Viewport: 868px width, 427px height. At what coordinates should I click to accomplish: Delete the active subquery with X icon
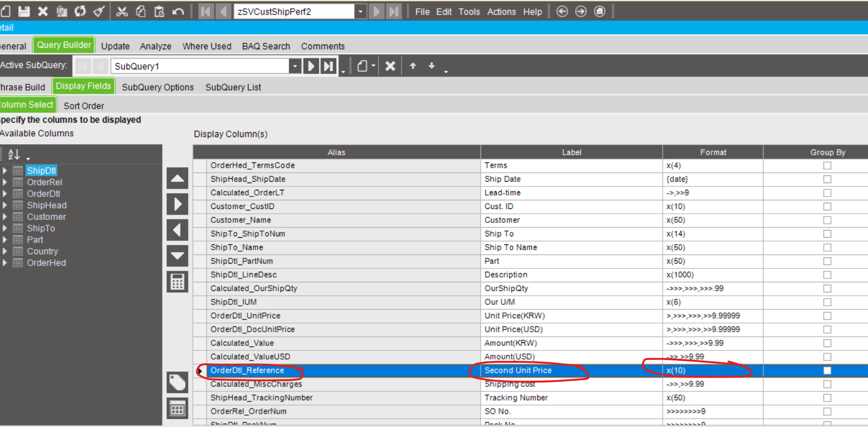(390, 66)
